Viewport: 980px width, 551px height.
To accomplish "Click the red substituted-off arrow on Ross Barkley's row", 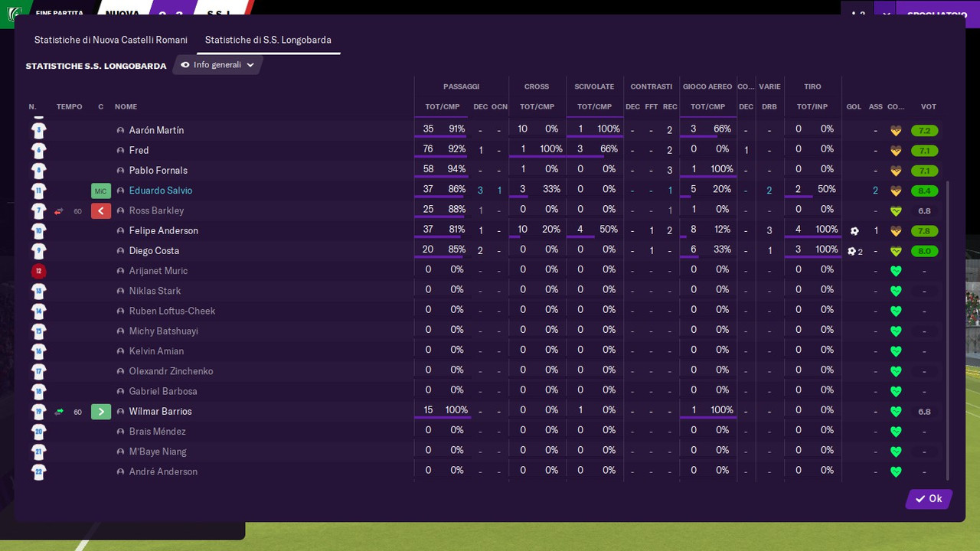I will pyautogui.click(x=101, y=210).
